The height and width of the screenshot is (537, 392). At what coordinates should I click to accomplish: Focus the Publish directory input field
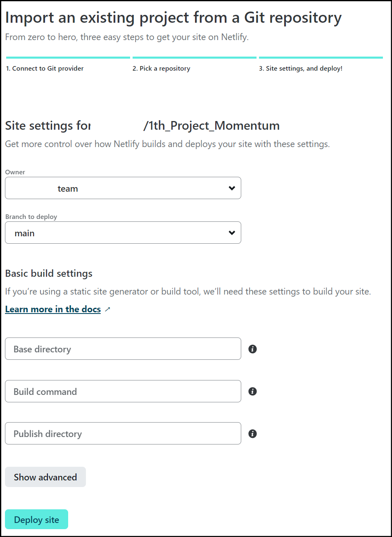coord(123,433)
